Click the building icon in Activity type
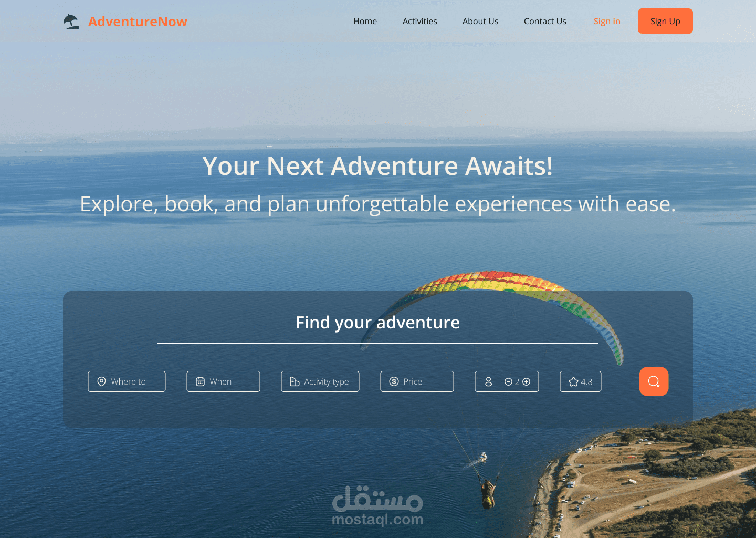Viewport: 756px width, 538px height. coord(295,381)
